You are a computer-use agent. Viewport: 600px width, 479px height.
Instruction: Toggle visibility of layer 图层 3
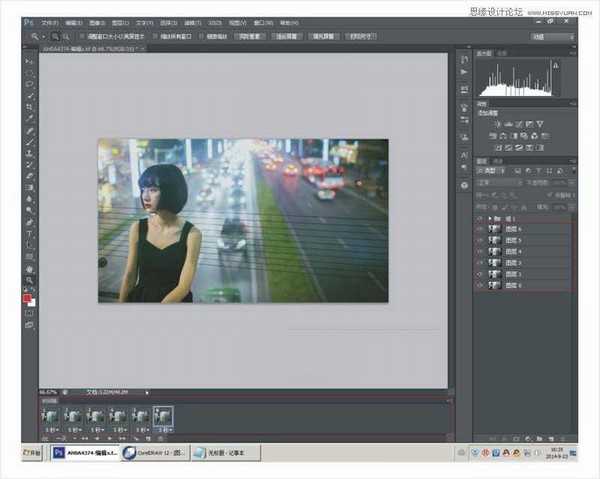click(x=479, y=263)
